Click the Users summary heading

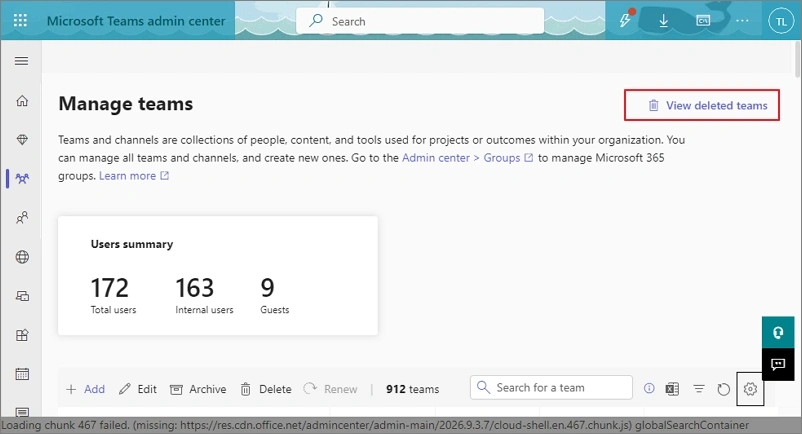click(132, 244)
